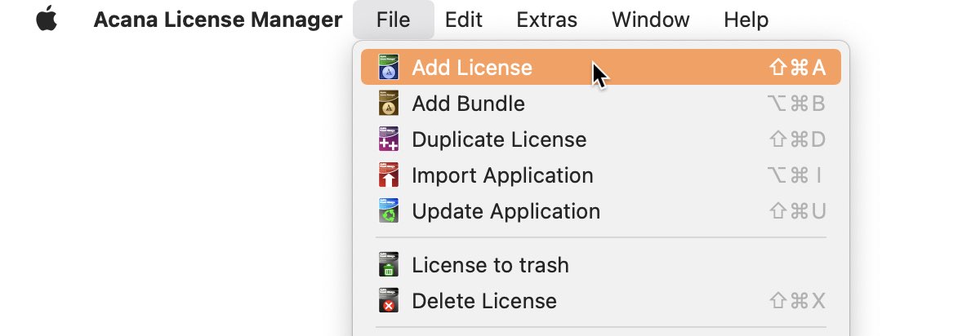Screen dimensions: 980x336
Task: Click the purple Duplicate License plus icon
Action: 389,139
